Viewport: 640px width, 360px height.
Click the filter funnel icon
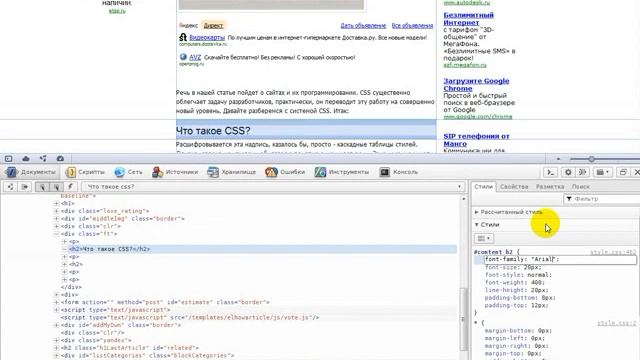click(x=569, y=199)
